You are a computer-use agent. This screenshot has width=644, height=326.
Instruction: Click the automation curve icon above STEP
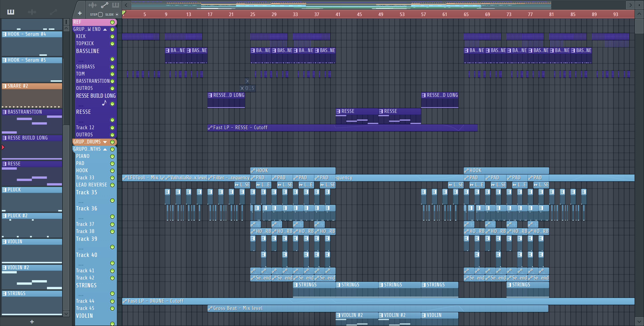(104, 5)
